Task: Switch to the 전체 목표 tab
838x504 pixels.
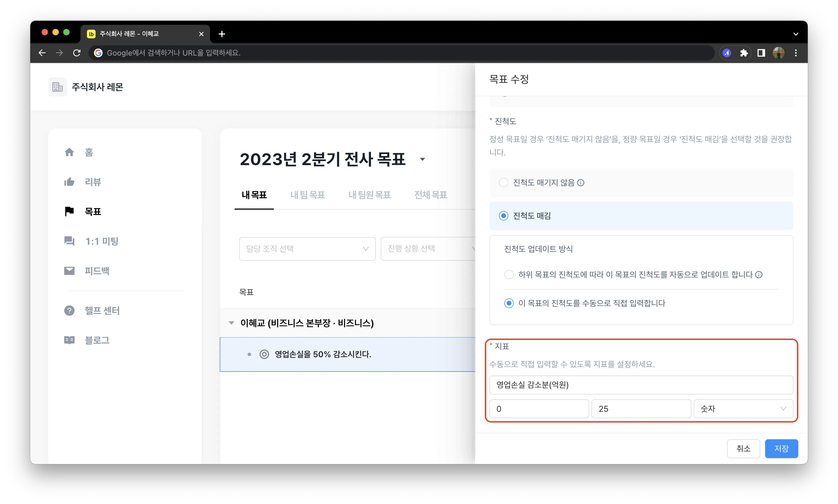Action: click(431, 195)
